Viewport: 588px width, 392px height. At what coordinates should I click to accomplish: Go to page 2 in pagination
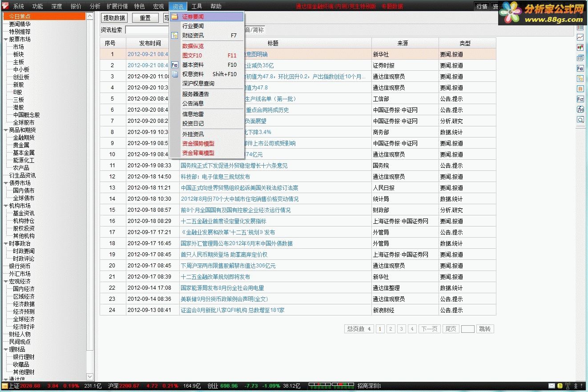coord(391,329)
